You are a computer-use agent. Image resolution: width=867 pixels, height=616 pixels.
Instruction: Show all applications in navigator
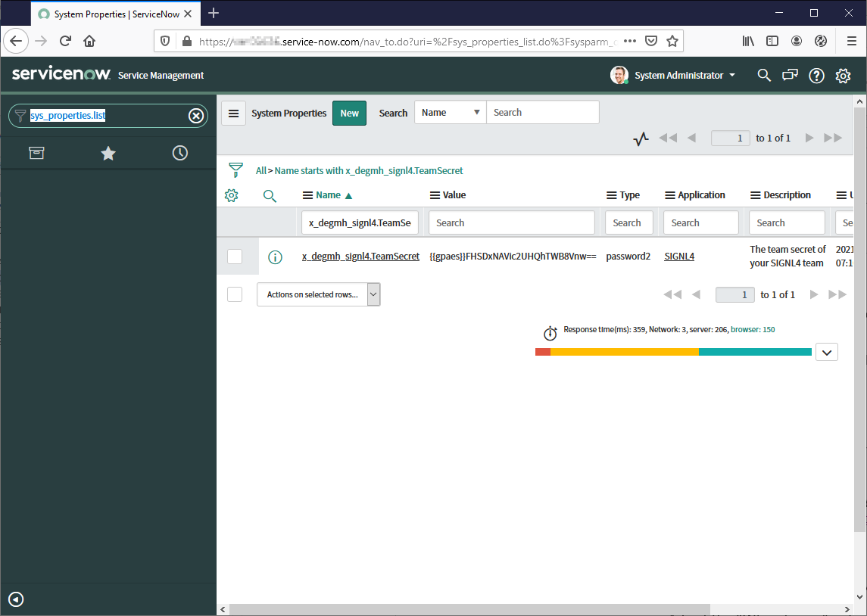coord(36,153)
